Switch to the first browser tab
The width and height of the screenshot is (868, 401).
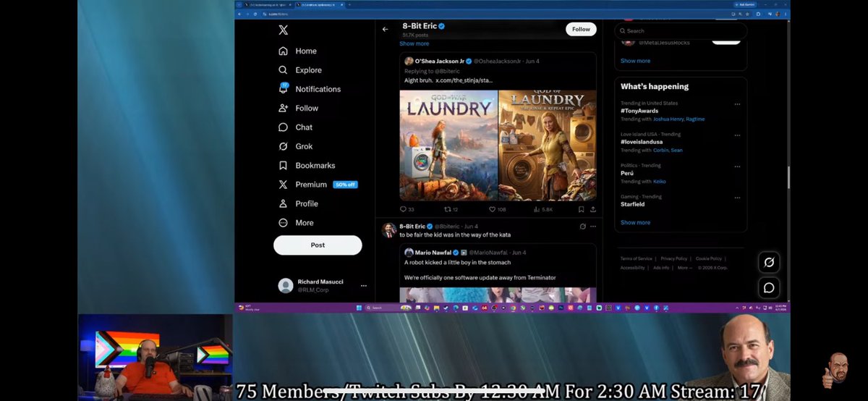tap(267, 4)
